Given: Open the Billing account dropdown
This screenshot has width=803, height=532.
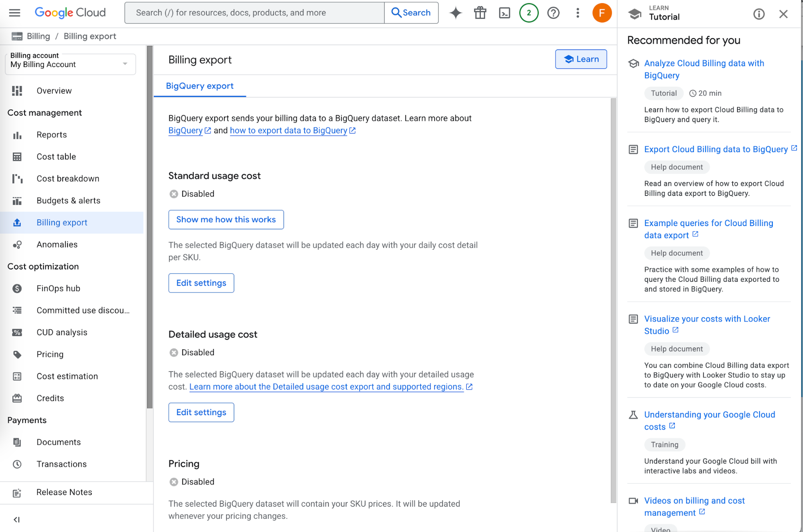Looking at the screenshot, I should point(70,63).
